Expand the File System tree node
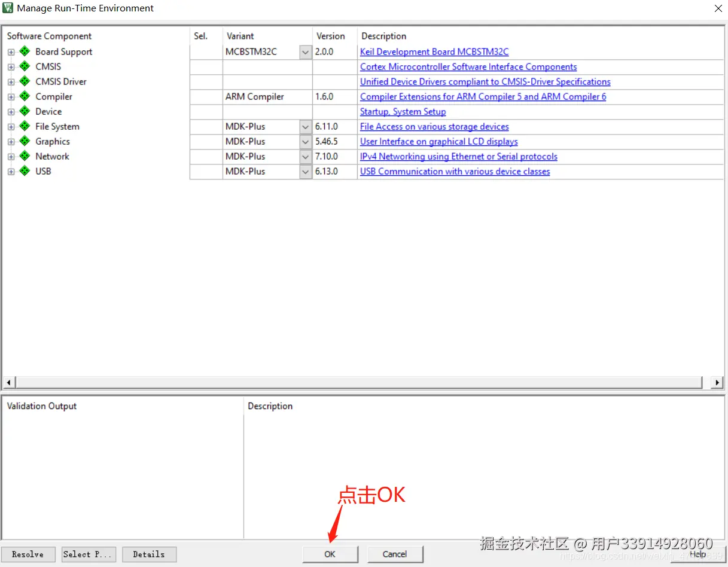The width and height of the screenshot is (728, 567). (x=11, y=127)
